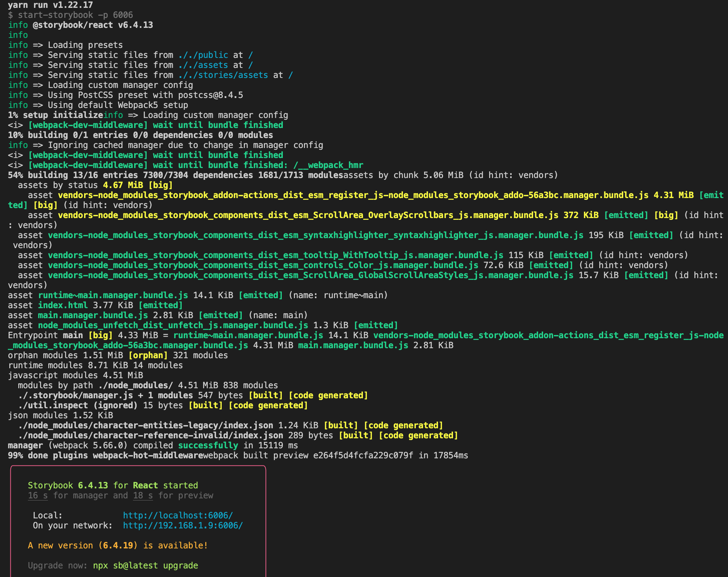728x577 pixels.
Task: Click the new version 6.4.19 notice
Action: click(118, 545)
